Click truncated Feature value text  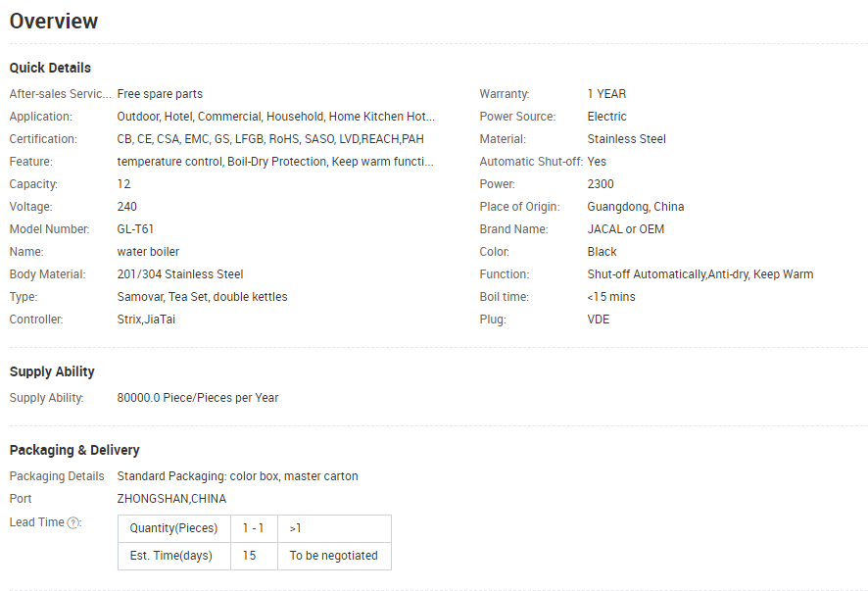pos(274,162)
